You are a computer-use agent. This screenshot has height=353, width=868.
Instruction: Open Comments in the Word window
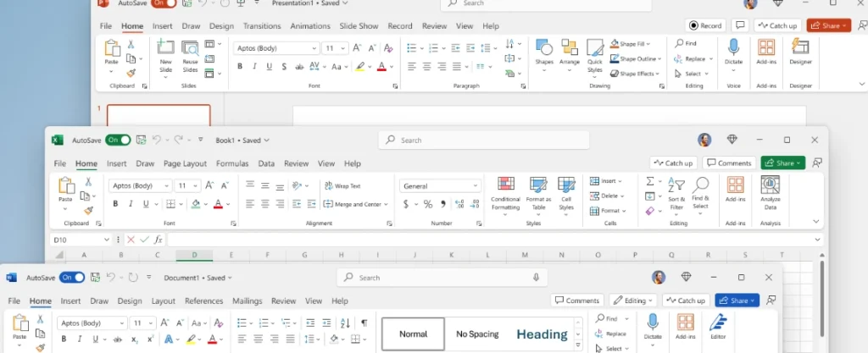pyautogui.click(x=576, y=301)
